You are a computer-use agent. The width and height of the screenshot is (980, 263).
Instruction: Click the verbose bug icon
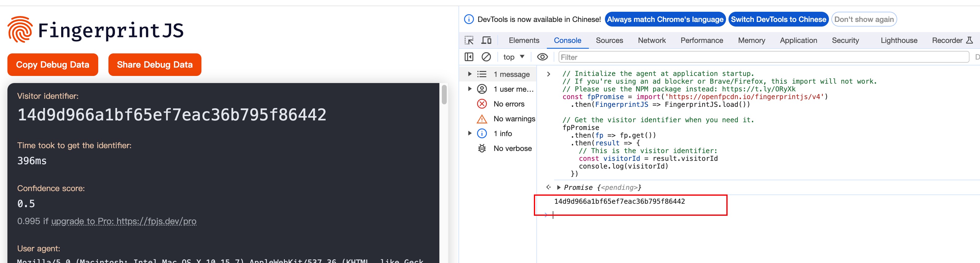point(482,148)
